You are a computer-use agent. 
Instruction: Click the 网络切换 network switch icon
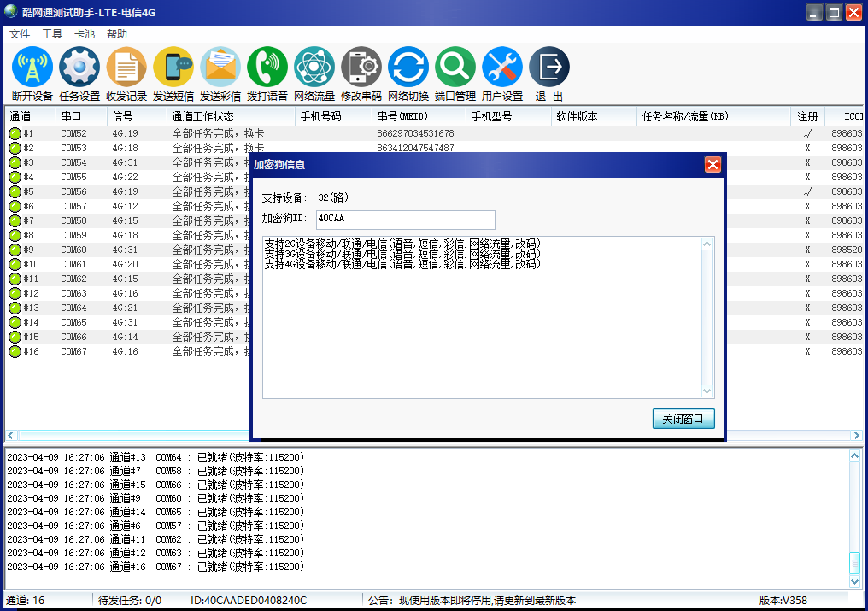(x=408, y=67)
